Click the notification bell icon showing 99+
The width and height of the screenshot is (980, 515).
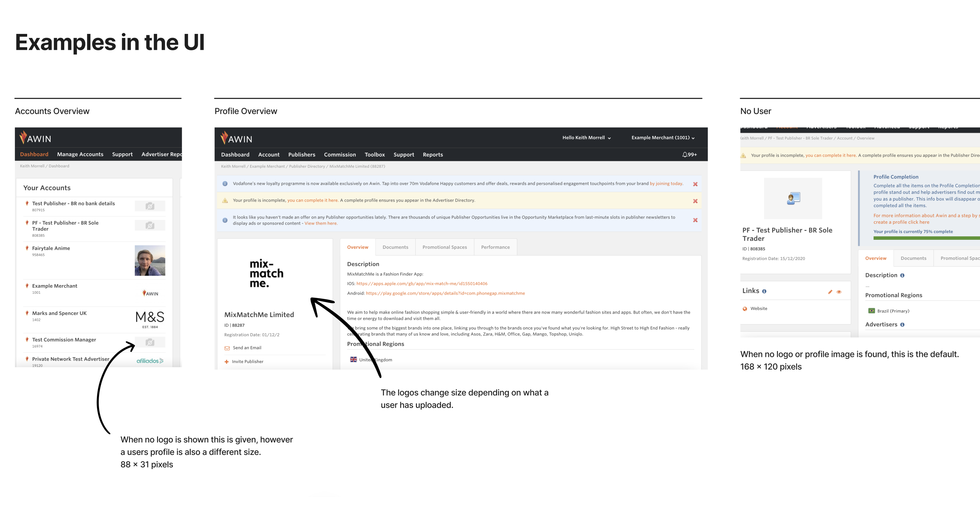click(x=685, y=155)
